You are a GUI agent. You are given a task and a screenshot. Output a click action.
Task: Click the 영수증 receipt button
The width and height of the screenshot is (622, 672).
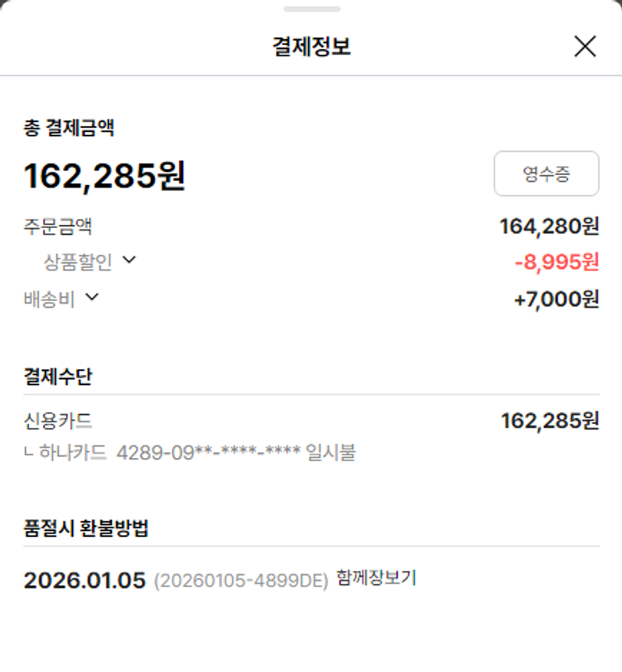[546, 173]
